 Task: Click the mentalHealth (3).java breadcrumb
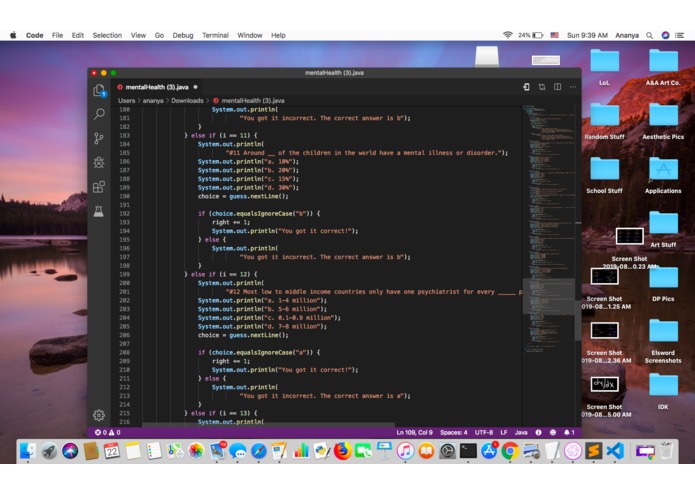click(x=253, y=101)
